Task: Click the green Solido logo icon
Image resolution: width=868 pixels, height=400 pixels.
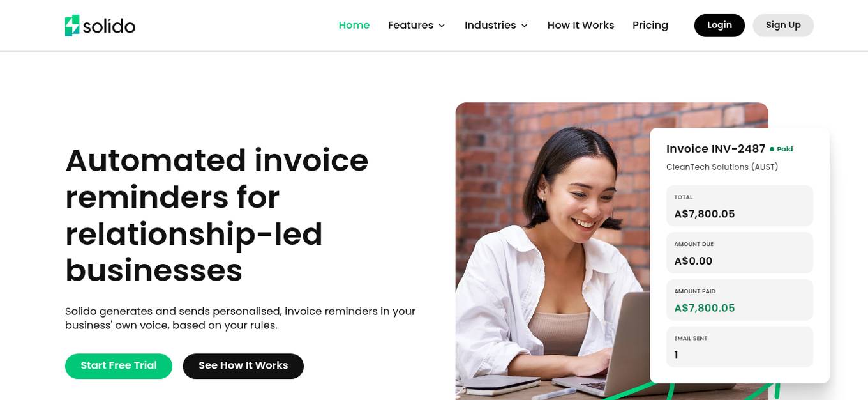Action: point(72,26)
